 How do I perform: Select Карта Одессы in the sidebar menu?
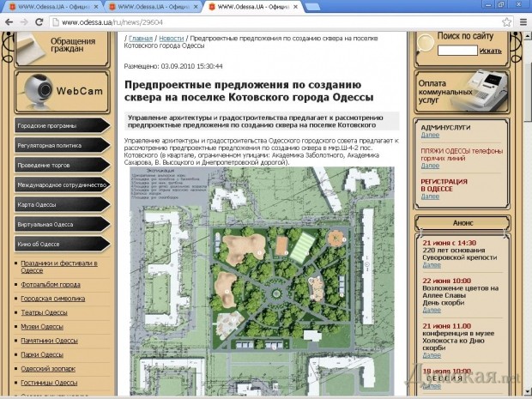pos(62,204)
